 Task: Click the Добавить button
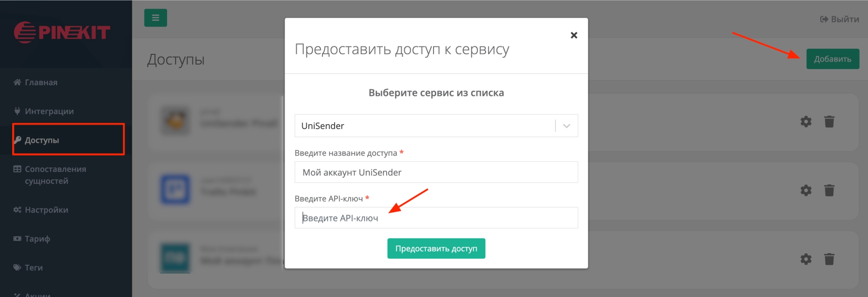(832, 59)
